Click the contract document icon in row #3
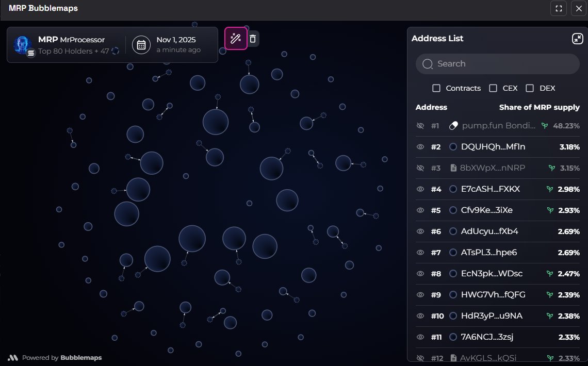 (x=453, y=168)
